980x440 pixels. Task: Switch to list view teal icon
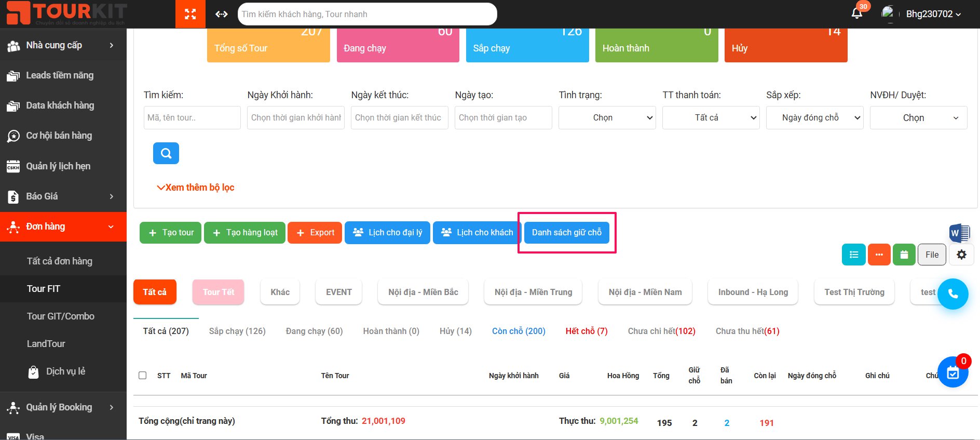click(x=853, y=255)
